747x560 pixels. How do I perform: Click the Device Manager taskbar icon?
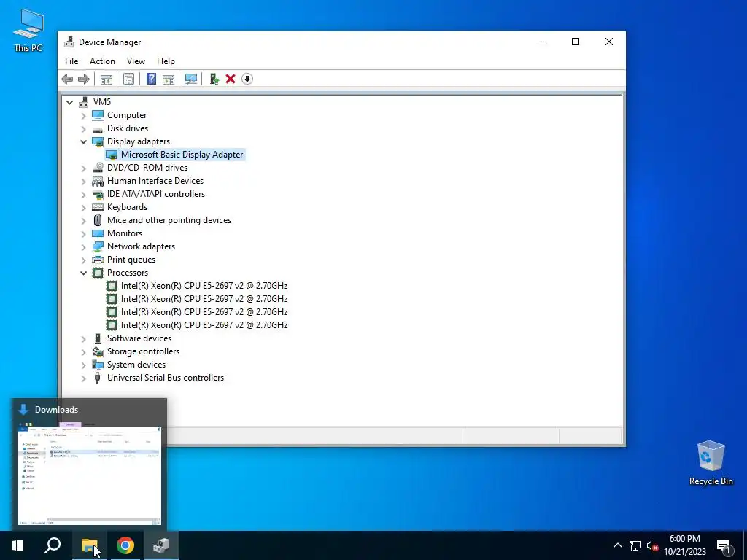161,545
